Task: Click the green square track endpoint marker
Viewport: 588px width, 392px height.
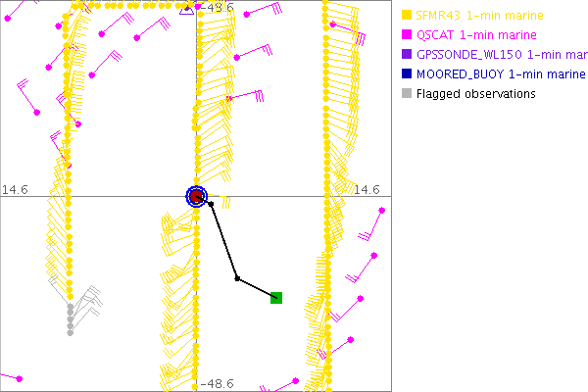Action: tap(276, 297)
